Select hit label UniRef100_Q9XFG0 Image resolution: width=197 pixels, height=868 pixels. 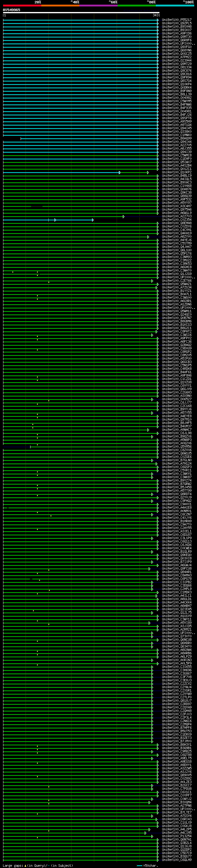point(177,47)
